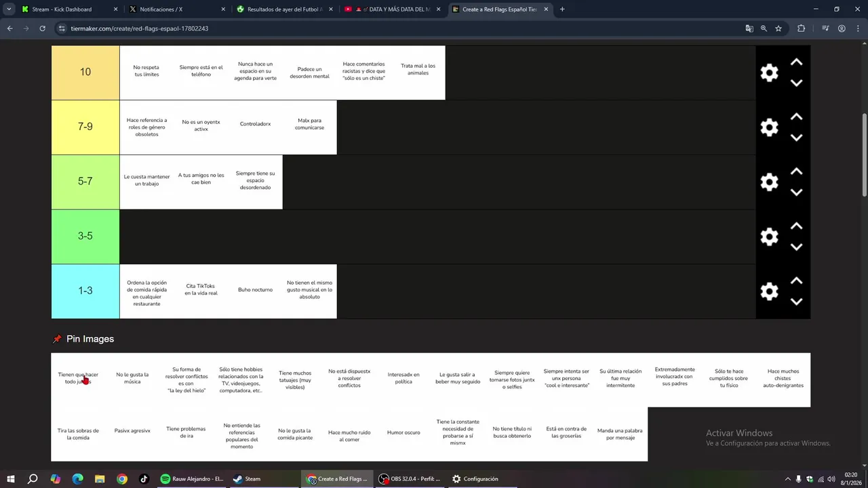Viewport: 868px width, 488px height.
Task: Select 'No le gusta la música' card
Action: pyautogui.click(x=132, y=380)
